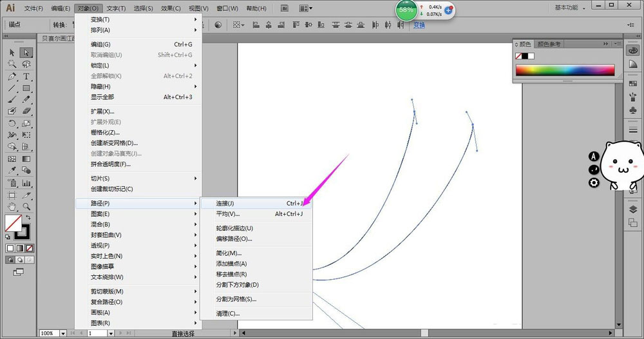Set paint mode to None
The height and width of the screenshot is (339, 644).
pyautogui.click(x=29, y=248)
